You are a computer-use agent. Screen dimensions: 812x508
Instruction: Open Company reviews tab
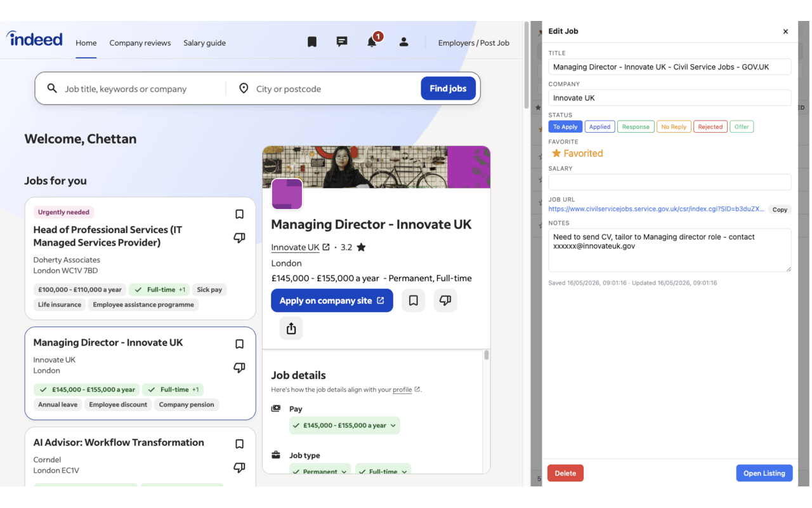pyautogui.click(x=140, y=43)
